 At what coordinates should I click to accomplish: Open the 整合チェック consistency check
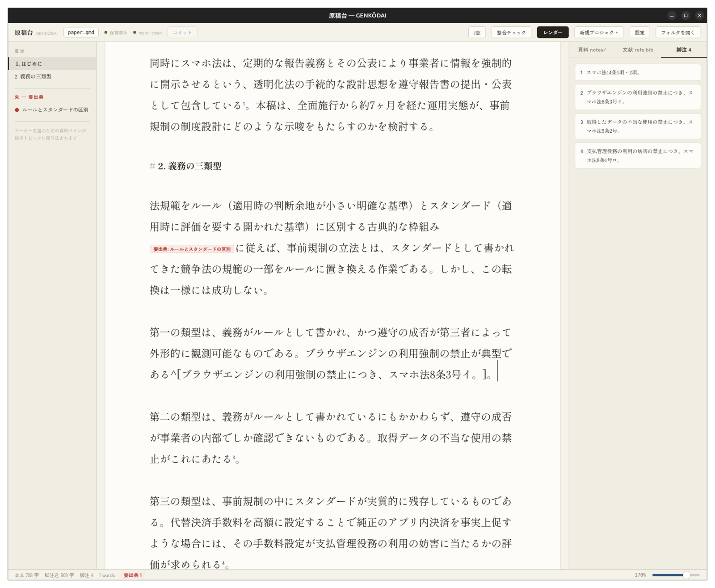point(511,33)
